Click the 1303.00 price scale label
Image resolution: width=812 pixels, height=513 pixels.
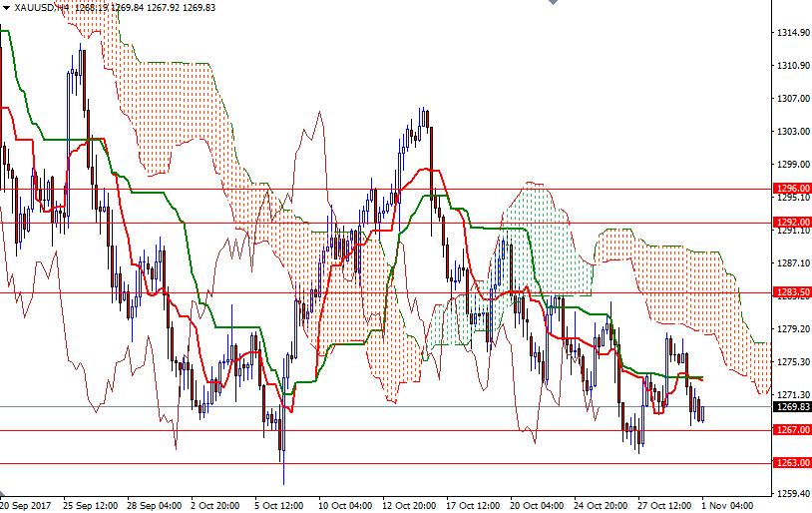coord(792,132)
